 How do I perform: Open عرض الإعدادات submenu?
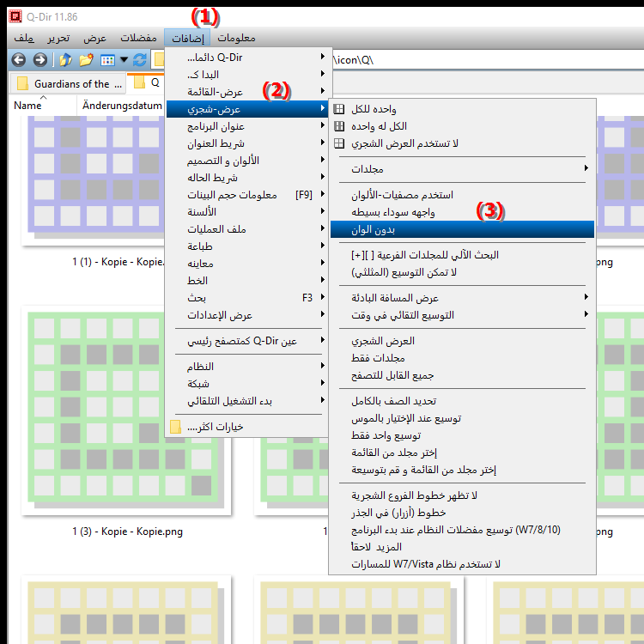(x=247, y=315)
